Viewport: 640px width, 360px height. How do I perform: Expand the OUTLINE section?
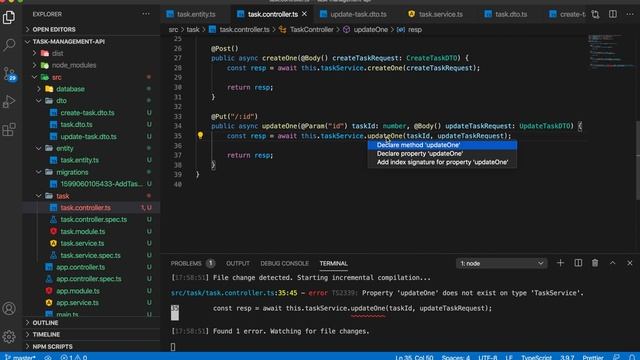(x=45, y=322)
